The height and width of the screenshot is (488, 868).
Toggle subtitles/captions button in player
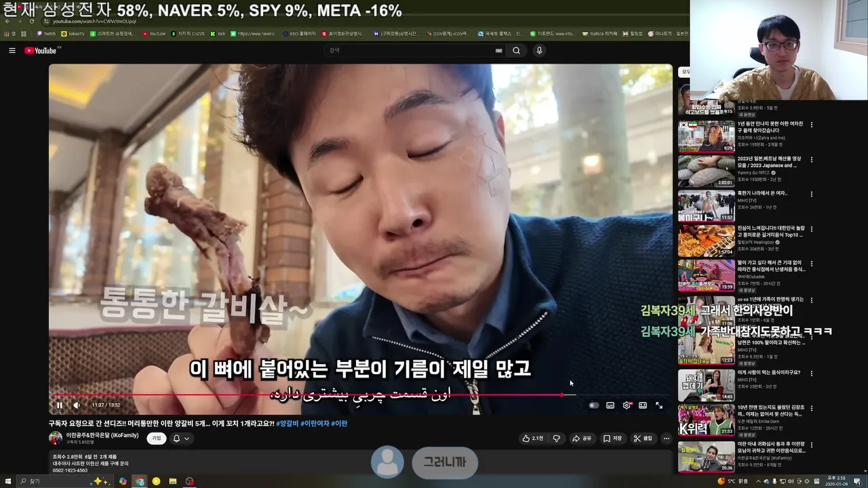[x=610, y=405]
